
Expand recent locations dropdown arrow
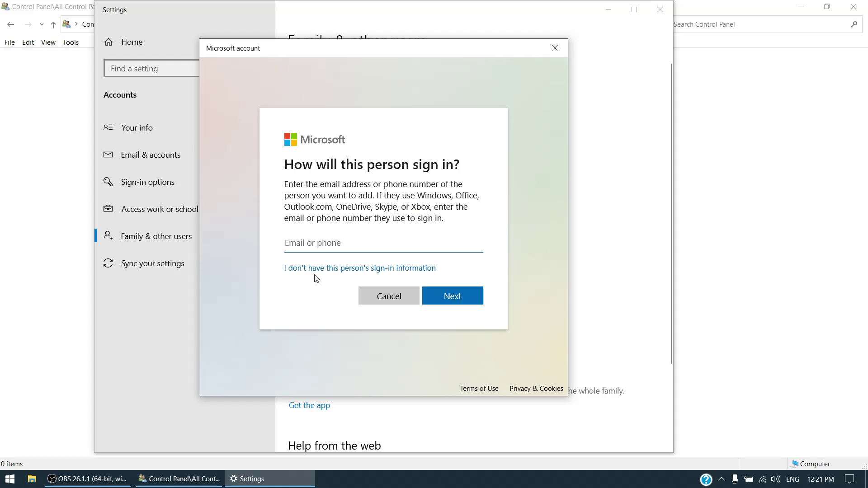(42, 24)
